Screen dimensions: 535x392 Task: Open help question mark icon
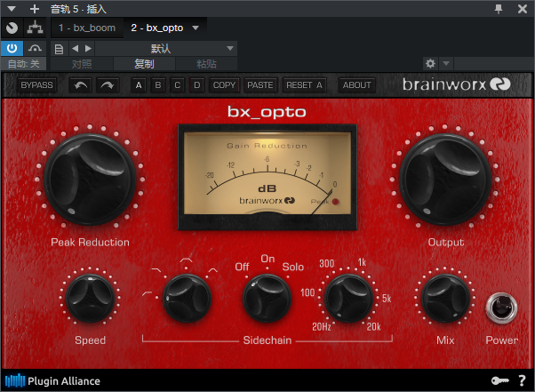(x=523, y=381)
